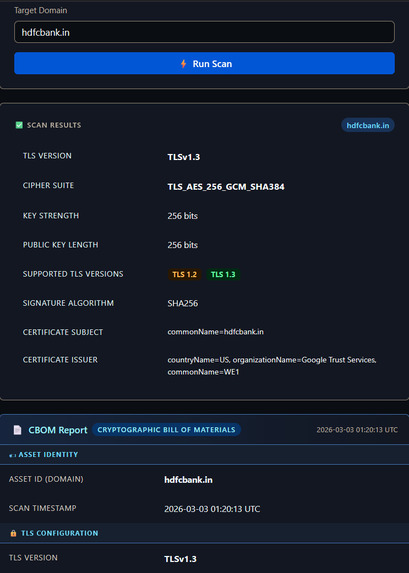Click the Key Strength 256 bits value

point(182,216)
